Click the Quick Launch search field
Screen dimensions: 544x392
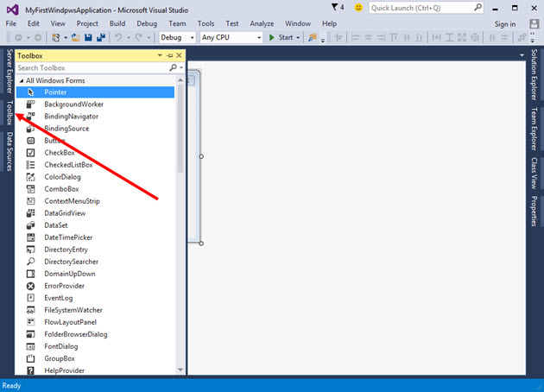click(x=421, y=8)
